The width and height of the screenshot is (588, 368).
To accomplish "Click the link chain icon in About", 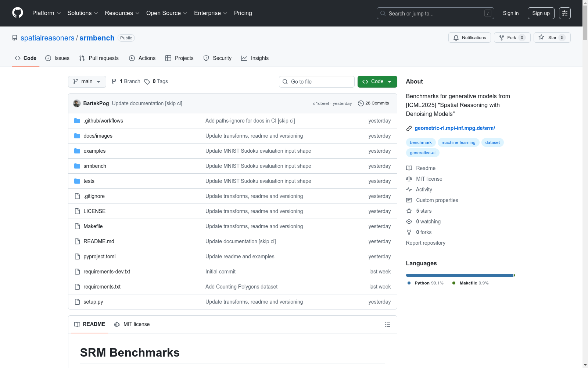I will tap(409, 128).
